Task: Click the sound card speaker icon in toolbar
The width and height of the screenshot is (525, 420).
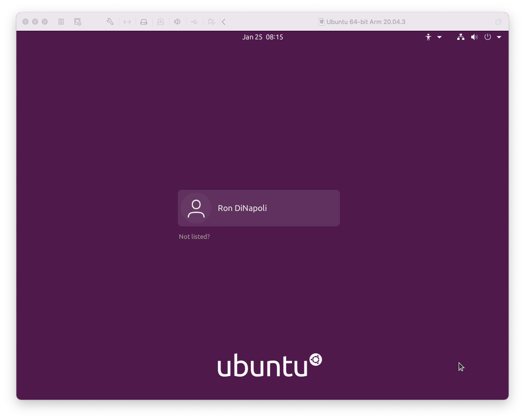Action: (x=177, y=22)
